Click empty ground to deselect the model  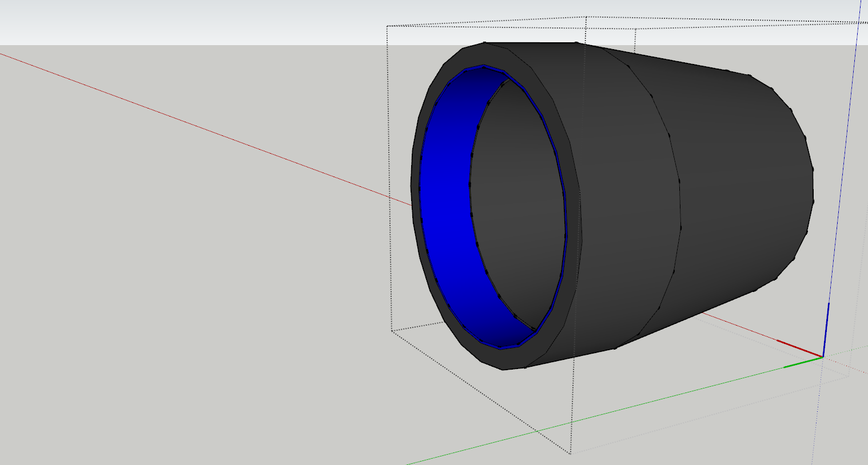172,314
